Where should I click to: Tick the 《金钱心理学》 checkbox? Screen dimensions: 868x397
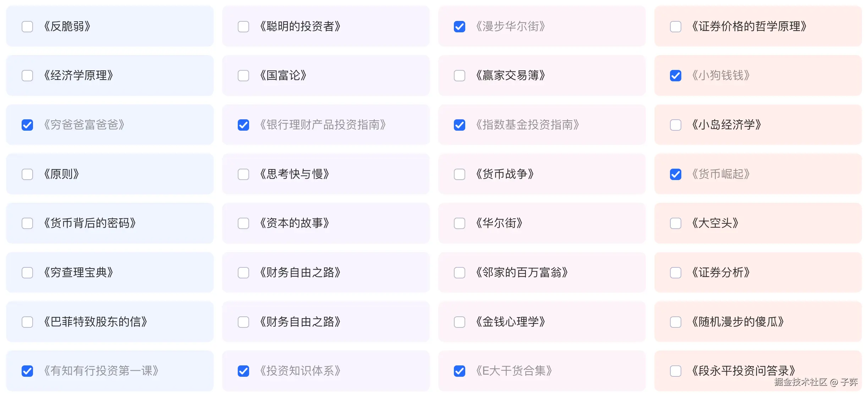460,322
